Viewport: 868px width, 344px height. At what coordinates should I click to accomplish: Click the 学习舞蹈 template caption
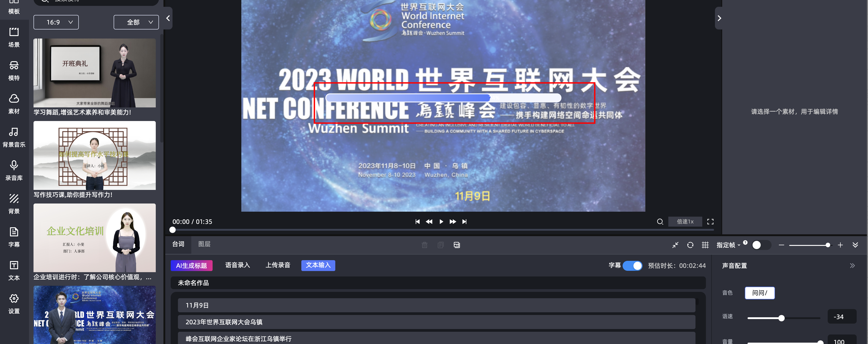click(82, 112)
